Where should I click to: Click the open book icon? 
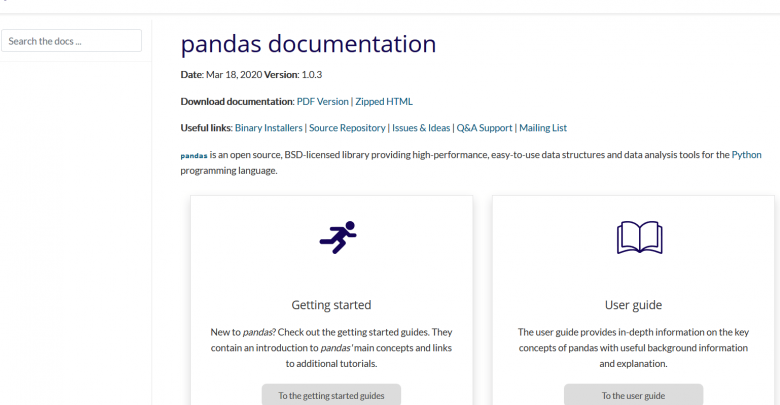point(639,237)
